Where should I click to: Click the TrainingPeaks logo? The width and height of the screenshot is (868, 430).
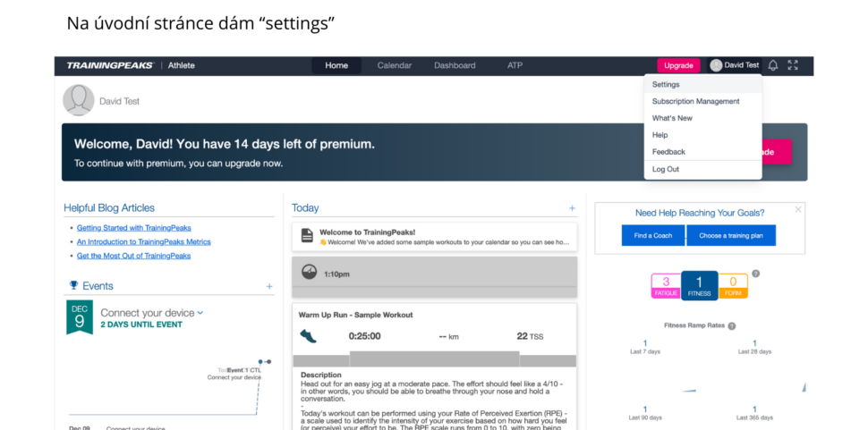(109, 65)
